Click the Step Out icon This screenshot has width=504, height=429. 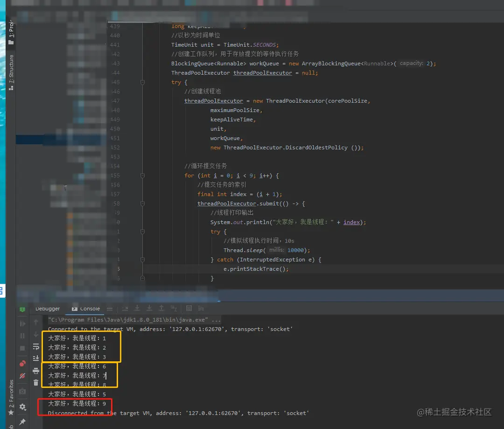point(161,309)
